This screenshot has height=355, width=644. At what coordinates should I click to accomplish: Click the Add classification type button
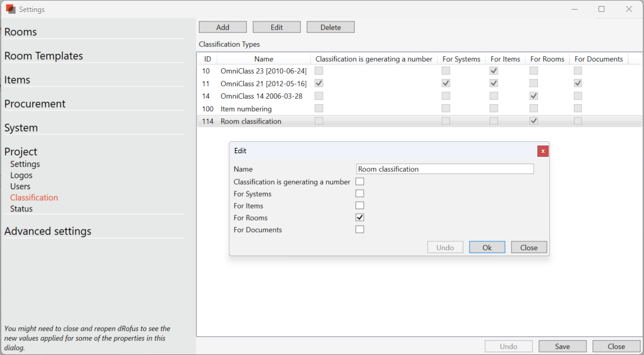222,27
